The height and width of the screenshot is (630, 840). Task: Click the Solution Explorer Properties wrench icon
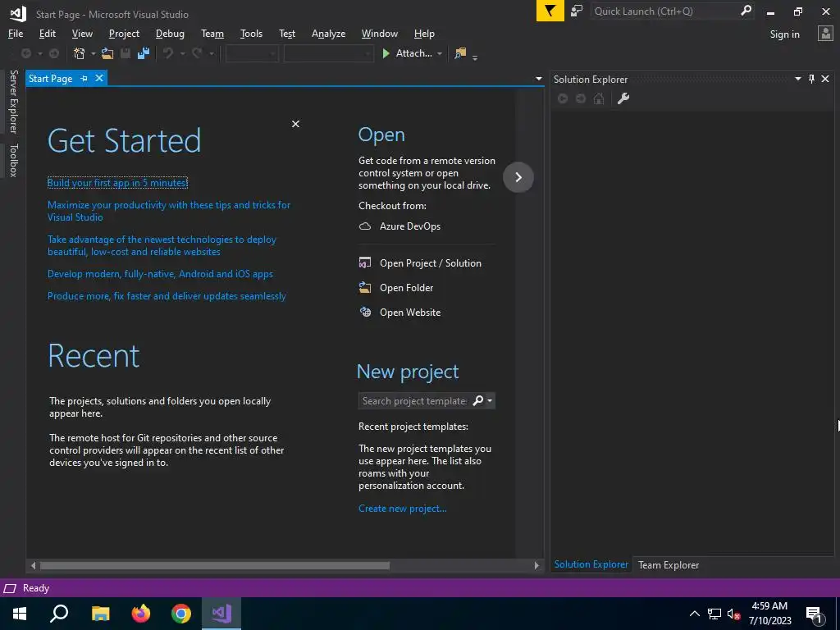click(623, 98)
